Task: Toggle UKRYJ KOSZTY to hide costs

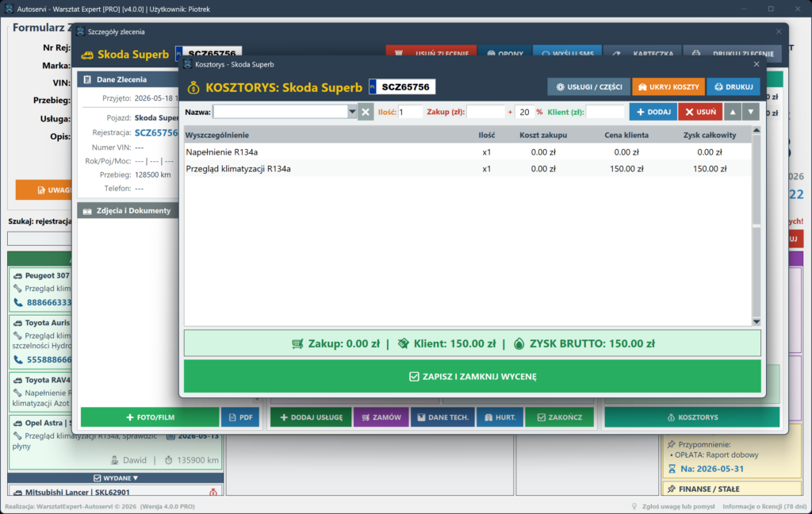Action: 668,87
